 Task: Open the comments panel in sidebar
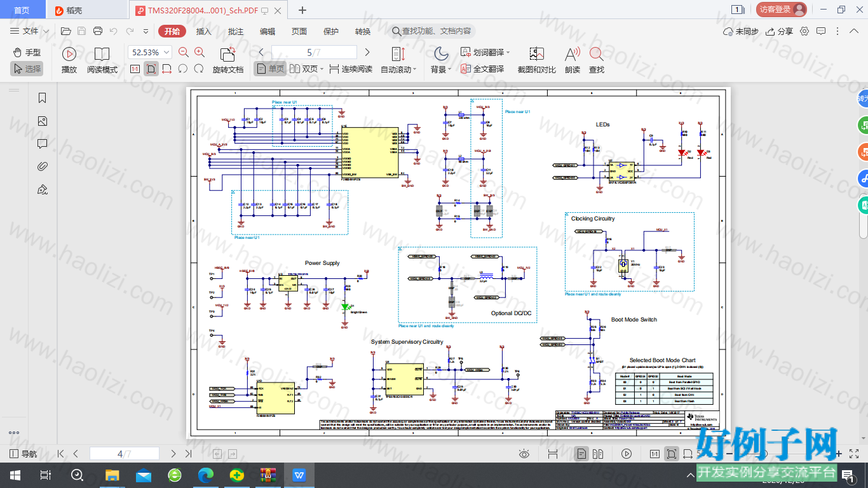click(x=43, y=144)
